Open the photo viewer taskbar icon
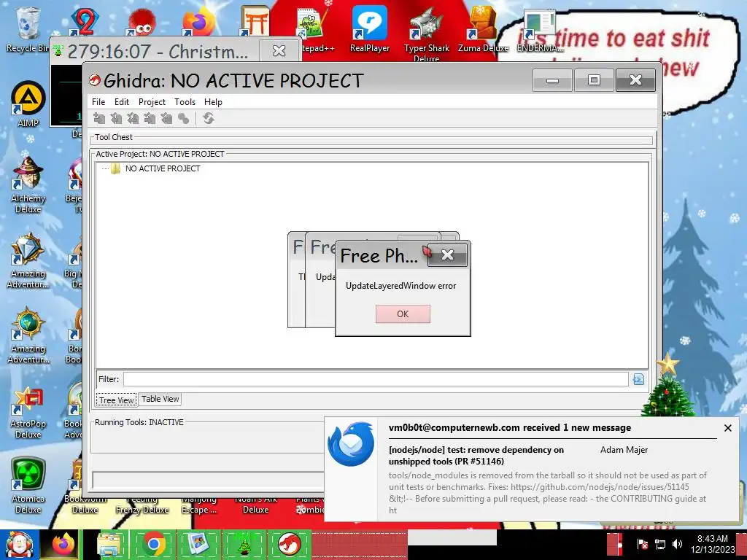 [198, 544]
